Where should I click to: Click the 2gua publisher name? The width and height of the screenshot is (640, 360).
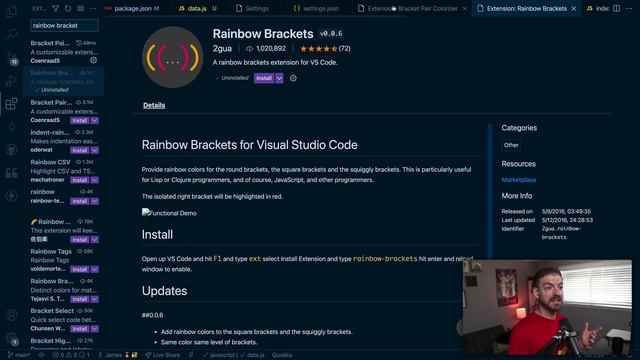pos(222,49)
